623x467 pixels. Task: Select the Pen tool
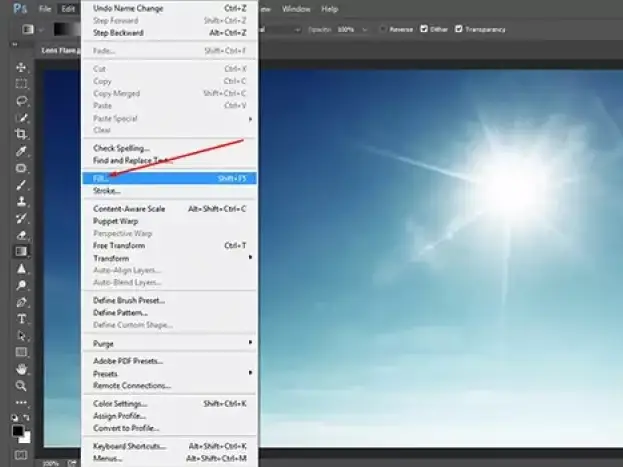(x=21, y=302)
